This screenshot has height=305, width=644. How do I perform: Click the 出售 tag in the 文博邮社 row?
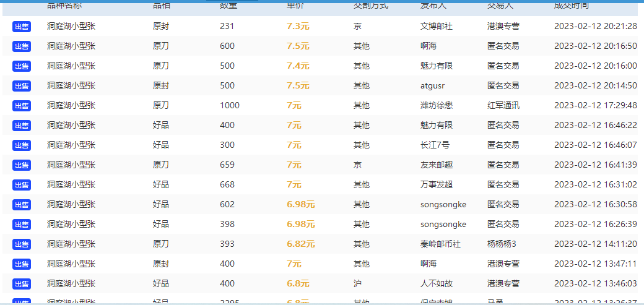click(22, 27)
